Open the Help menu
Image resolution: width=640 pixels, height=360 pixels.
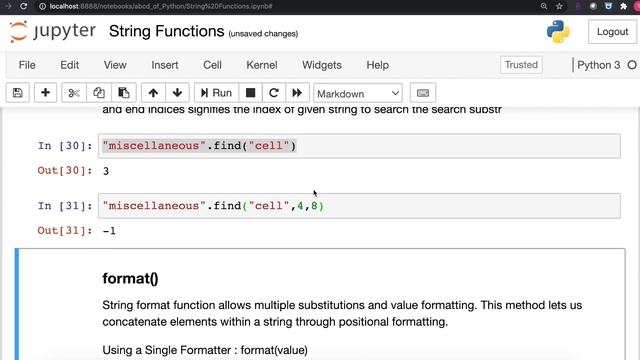tap(378, 65)
